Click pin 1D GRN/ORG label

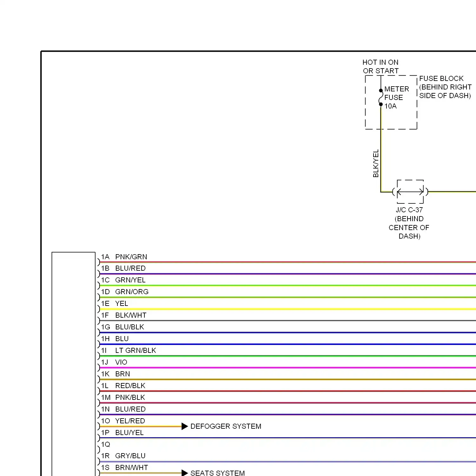click(x=125, y=292)
